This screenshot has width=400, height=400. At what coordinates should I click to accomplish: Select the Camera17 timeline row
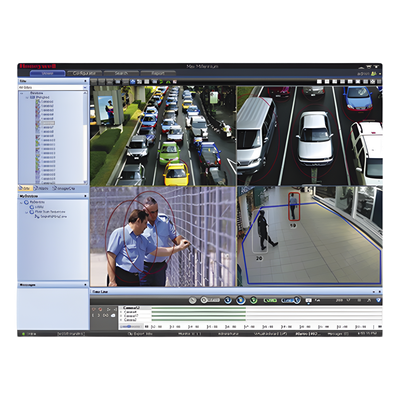[x=250, y=315]
